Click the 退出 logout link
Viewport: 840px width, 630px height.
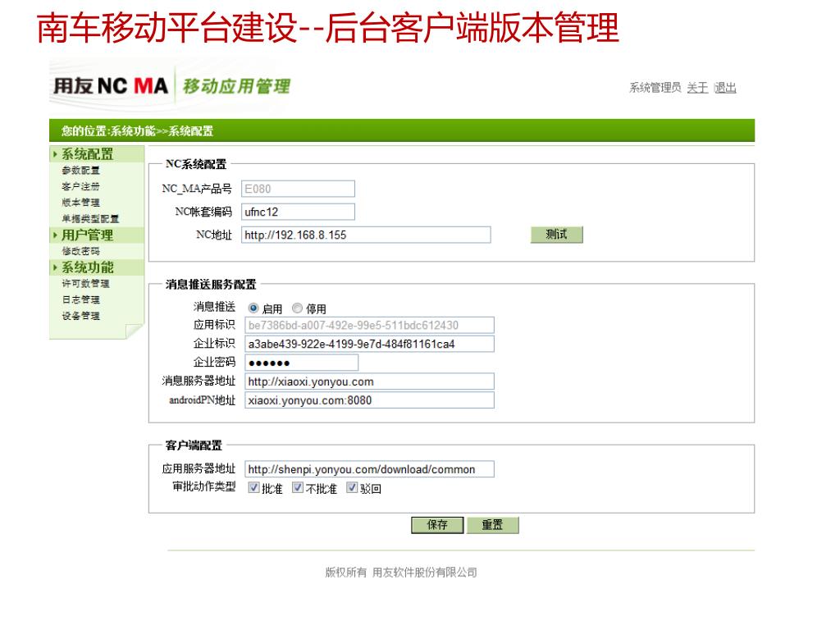pos(725,87)
